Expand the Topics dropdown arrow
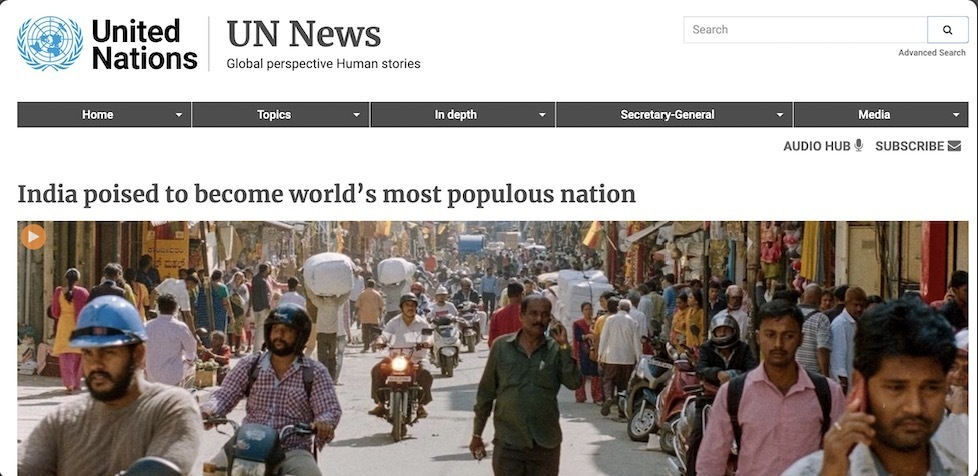 (357, 115)
